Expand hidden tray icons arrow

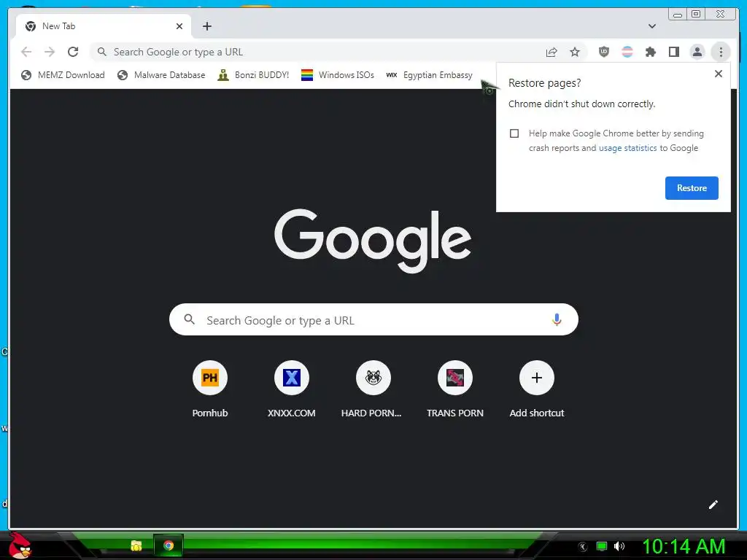point(583,547)
